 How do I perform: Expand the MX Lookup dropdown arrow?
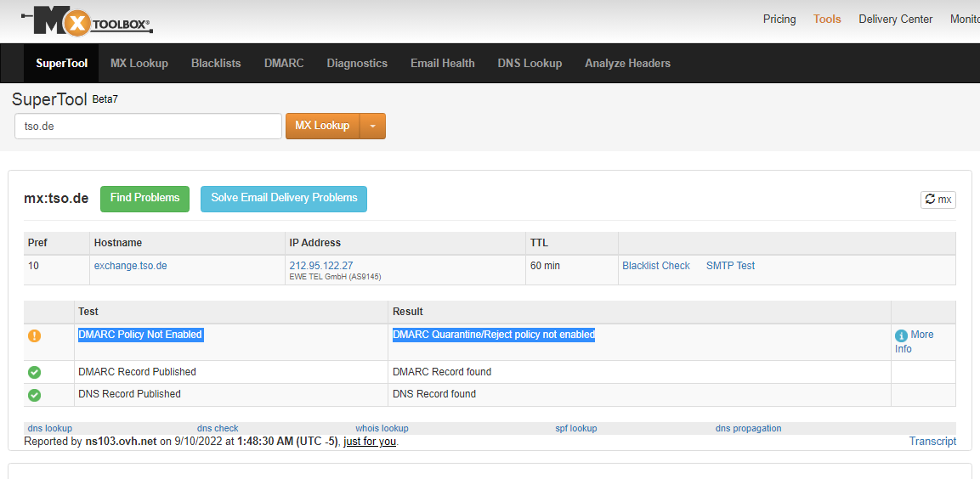[x=373, y=127]
